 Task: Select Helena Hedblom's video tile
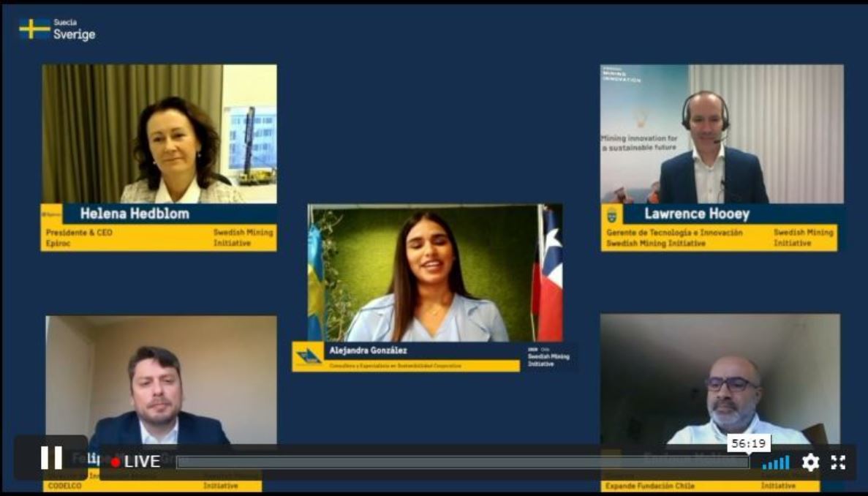(159, 133)
